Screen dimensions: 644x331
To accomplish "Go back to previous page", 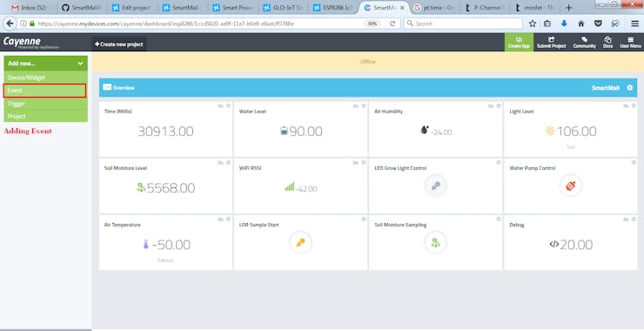I will click(10, 24).
